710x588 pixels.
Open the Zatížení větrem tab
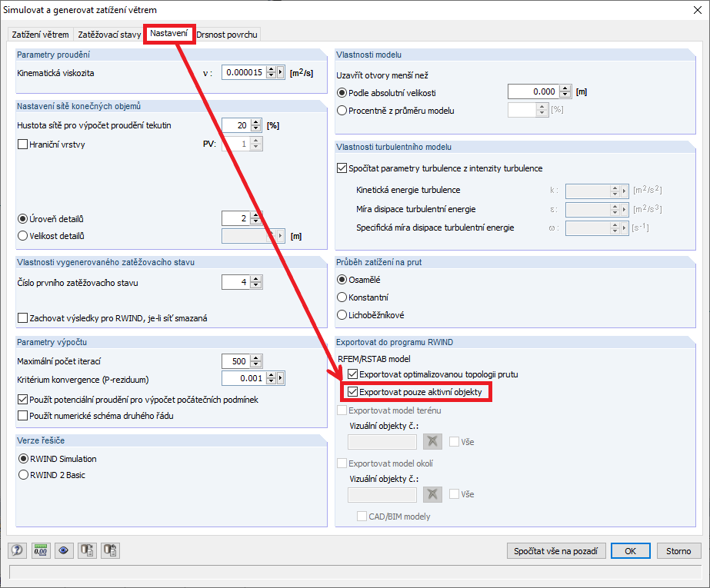coord(38,35)
